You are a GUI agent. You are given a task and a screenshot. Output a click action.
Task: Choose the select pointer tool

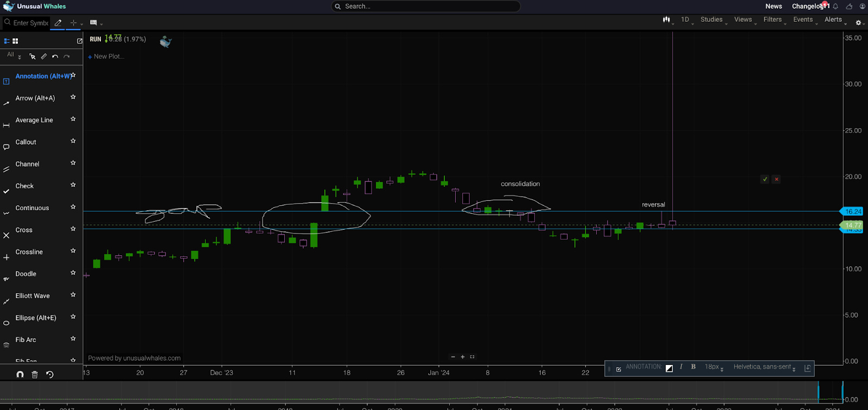click(x=33, y=56)
